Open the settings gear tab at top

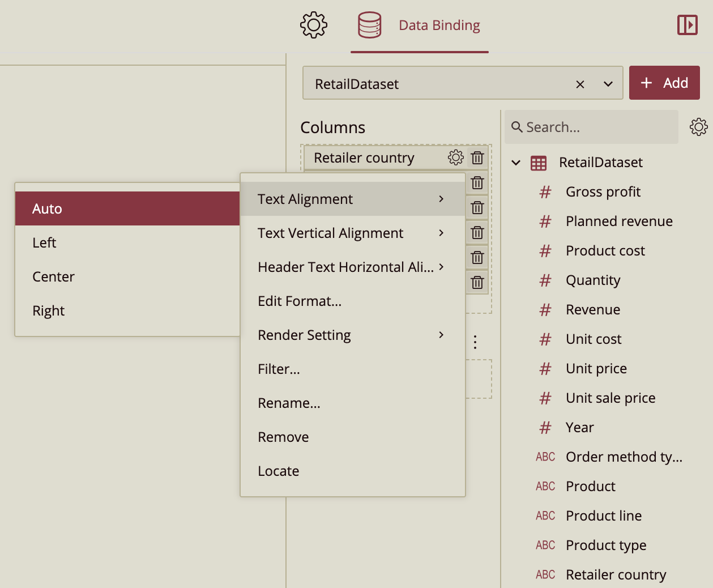click(314, 25)
